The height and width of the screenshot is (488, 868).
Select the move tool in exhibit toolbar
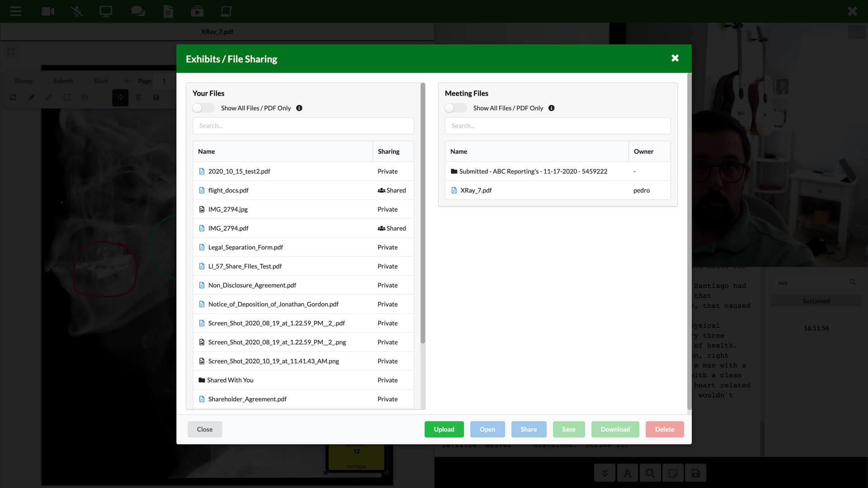coord(120,97)
